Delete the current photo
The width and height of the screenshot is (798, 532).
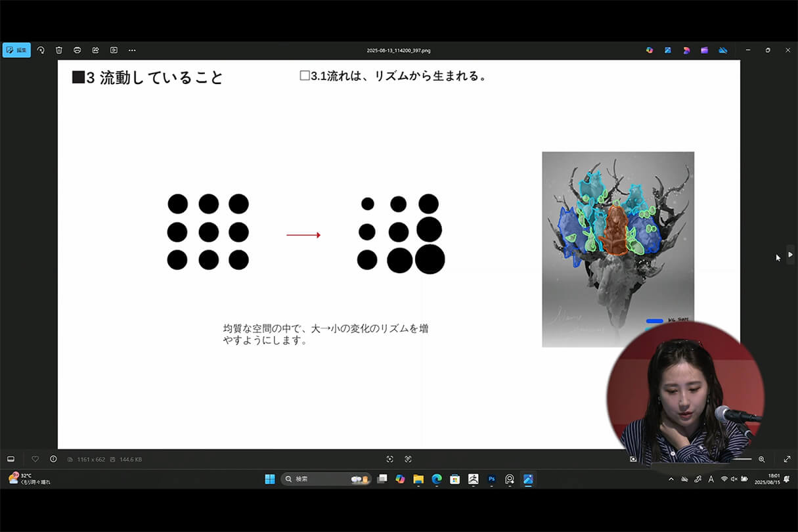coord(59,50)
